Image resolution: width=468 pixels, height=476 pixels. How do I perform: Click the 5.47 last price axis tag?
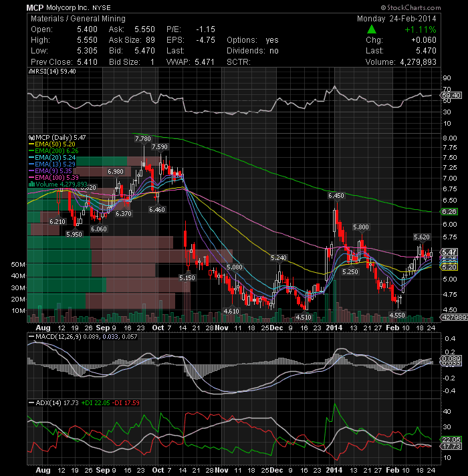(449, 252)
